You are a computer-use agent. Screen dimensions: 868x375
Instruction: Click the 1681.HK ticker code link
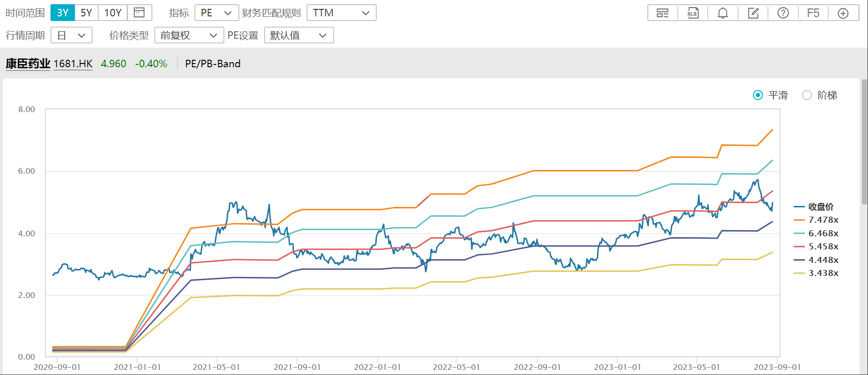click(x=73, y=64)
